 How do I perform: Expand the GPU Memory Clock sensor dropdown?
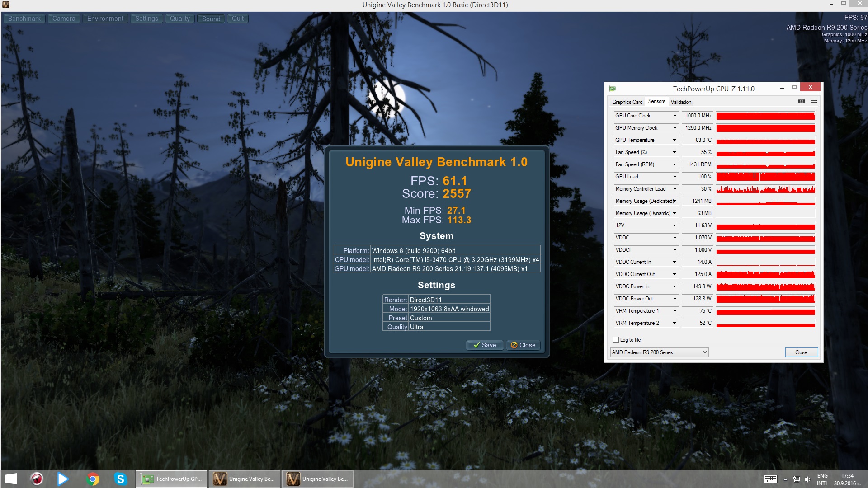click(675, 128)
